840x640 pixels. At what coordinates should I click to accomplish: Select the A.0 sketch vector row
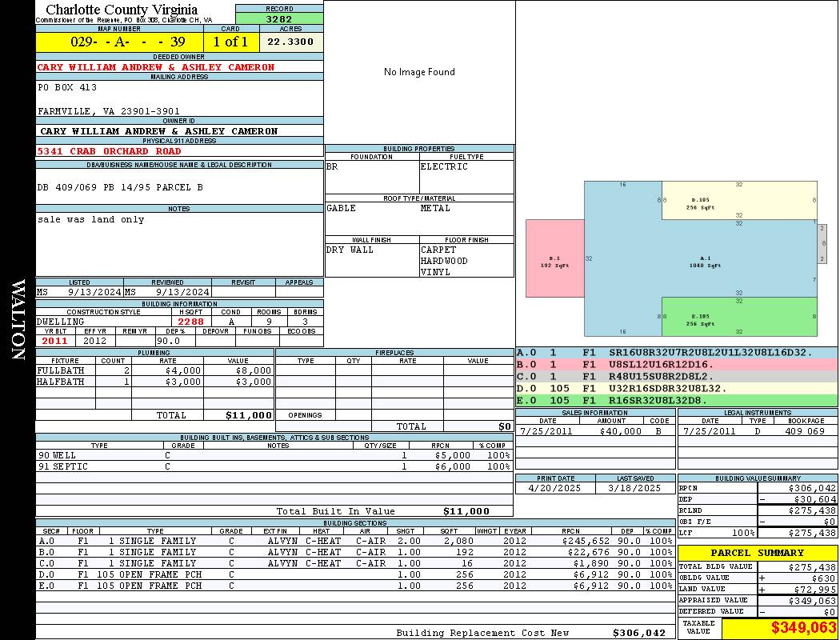coord(677,353)
